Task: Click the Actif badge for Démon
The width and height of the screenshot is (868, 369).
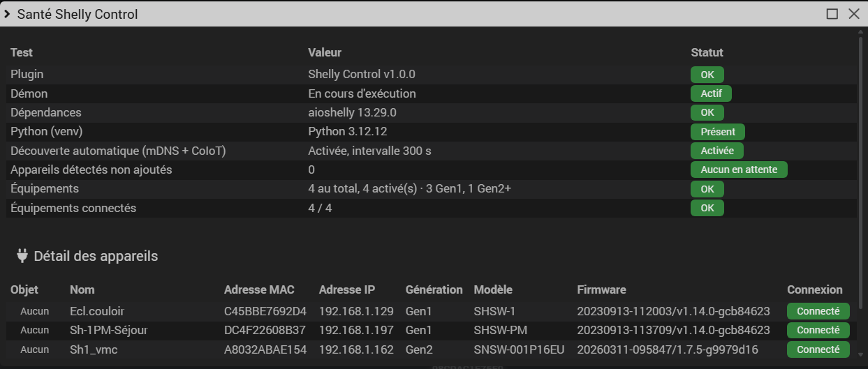Action: 711,93
